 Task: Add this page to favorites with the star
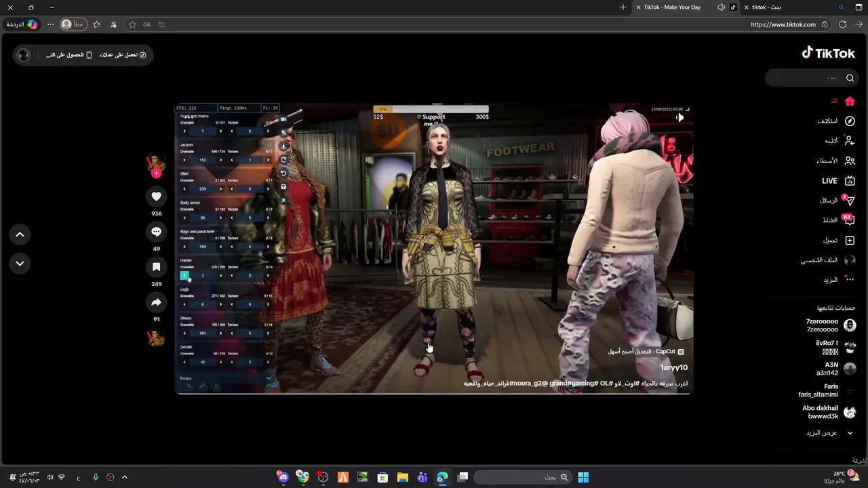click(x=132, y=24)
